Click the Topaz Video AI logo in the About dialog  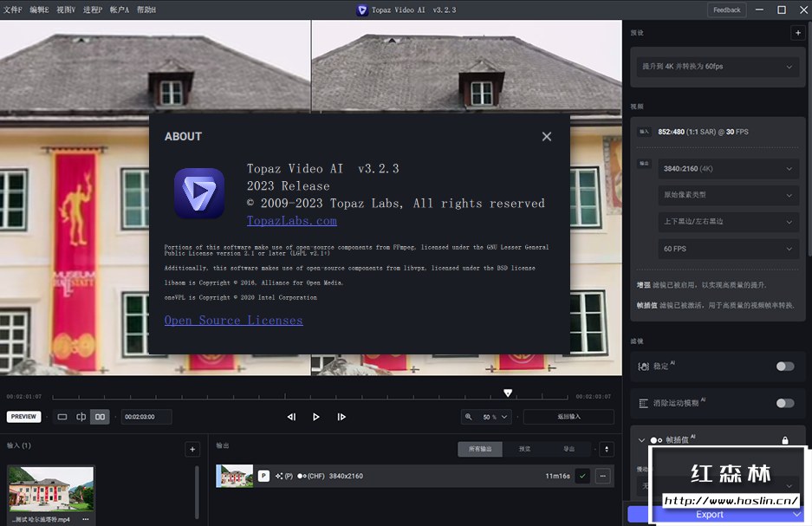198,193
